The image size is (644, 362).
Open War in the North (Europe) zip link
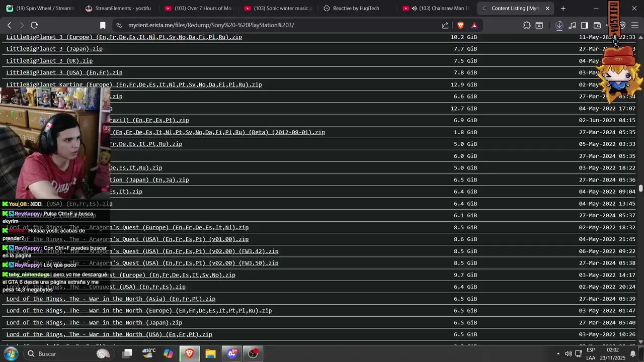point(139,311)
